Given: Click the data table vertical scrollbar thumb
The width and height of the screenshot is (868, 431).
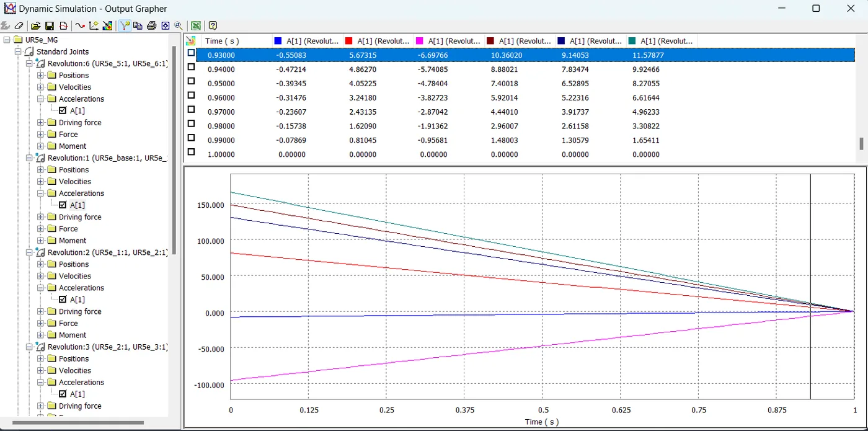Looking at the screenshot, I should click(x=861, y=143).
